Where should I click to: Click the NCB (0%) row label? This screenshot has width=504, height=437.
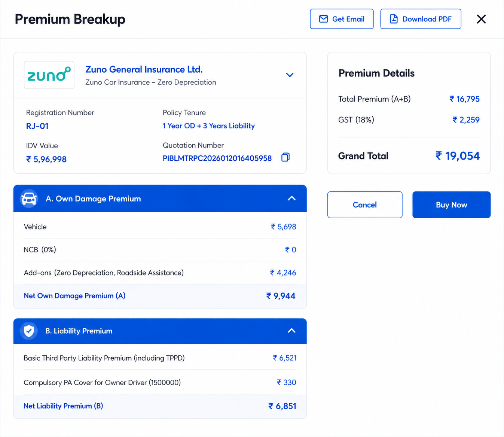click(x=40, y=250)
